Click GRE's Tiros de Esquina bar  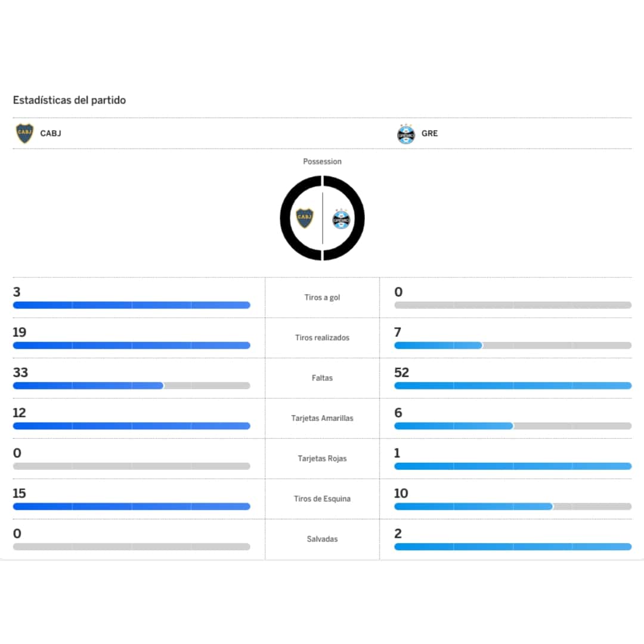coord(513,506)
